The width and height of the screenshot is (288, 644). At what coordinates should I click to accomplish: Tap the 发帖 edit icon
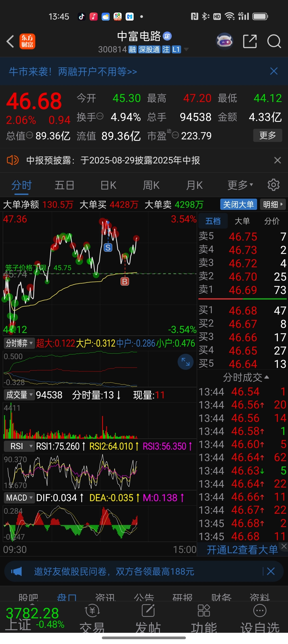[x=148, y=611]
